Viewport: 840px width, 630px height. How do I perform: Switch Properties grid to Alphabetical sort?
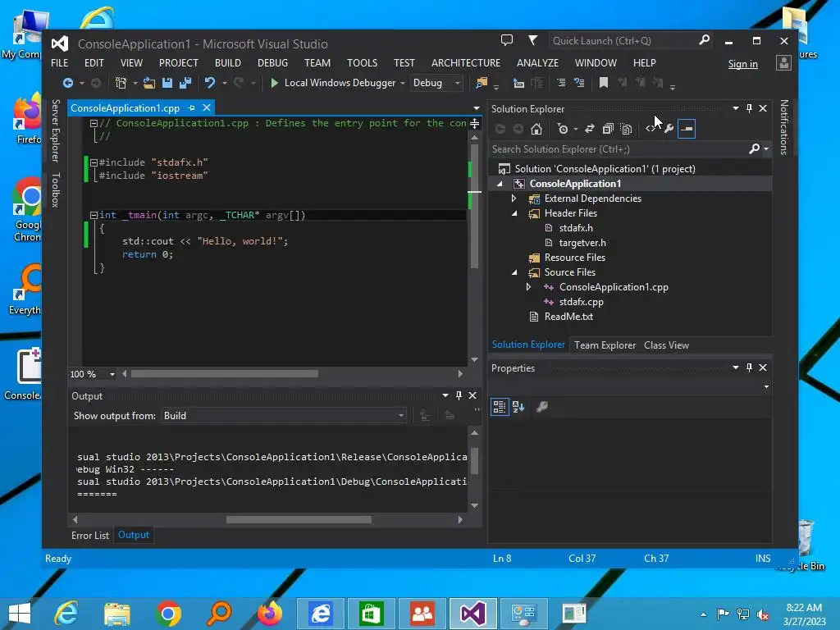point(518,407)
